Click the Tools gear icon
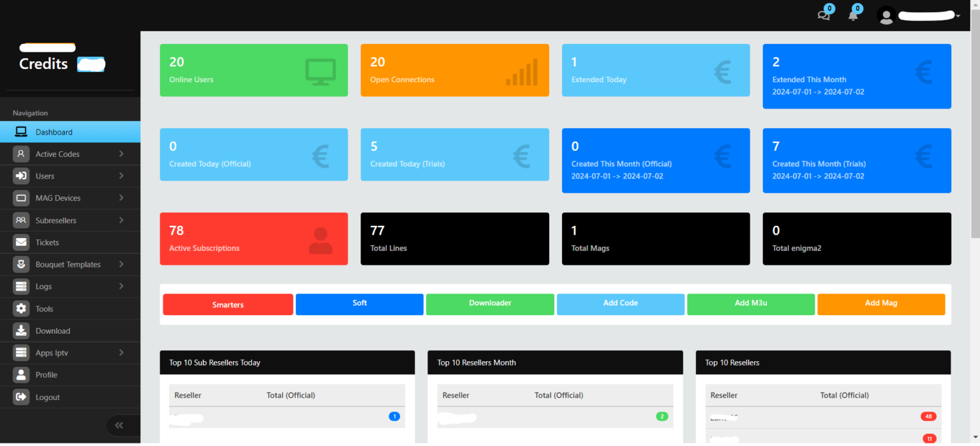This screenshot has height=446, width=980. [x=22, y=309]
